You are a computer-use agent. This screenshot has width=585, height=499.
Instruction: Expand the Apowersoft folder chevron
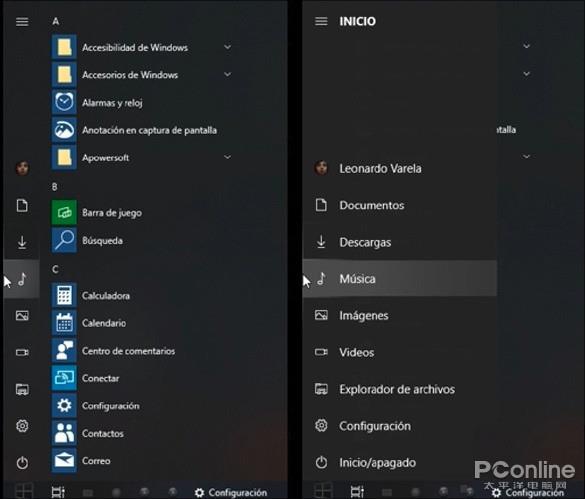[x=227, y=157]
